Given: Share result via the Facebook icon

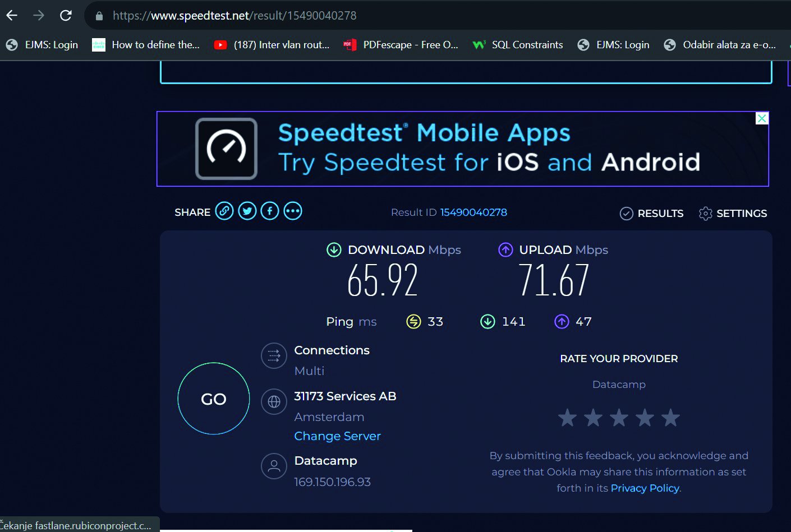Looking at the screenshot, I should click(x=270, y=211).
